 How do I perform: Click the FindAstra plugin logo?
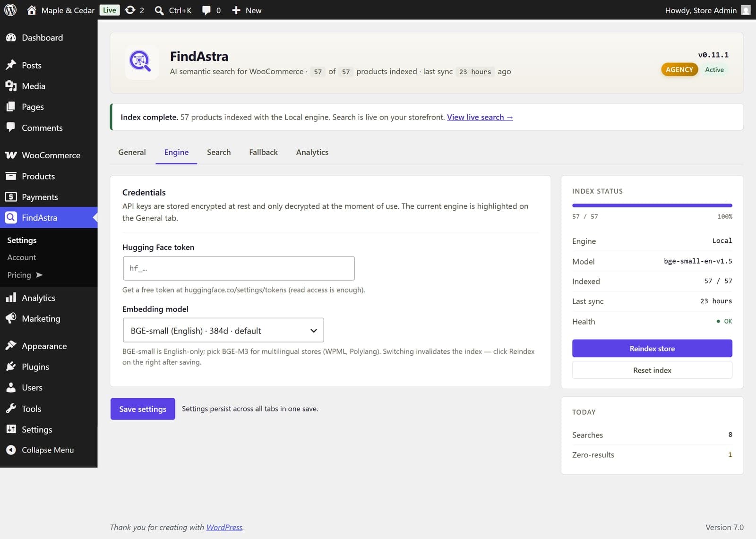[x=140, y=62]
